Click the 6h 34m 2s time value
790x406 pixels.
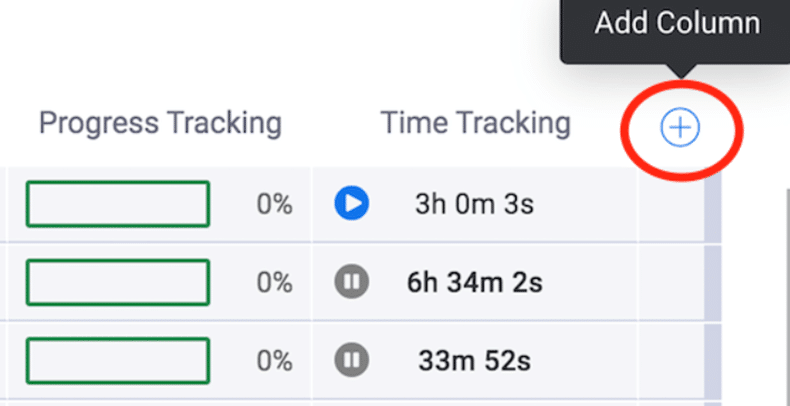click(475, 283)
